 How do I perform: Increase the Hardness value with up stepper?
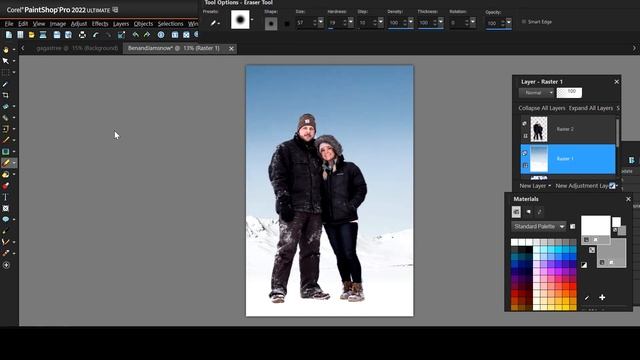point(345,20)
